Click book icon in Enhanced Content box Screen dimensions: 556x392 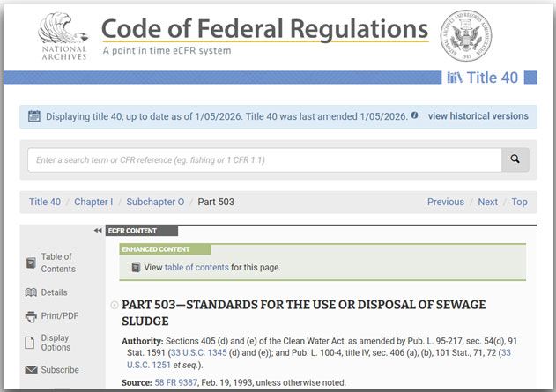tap(136, 267)
